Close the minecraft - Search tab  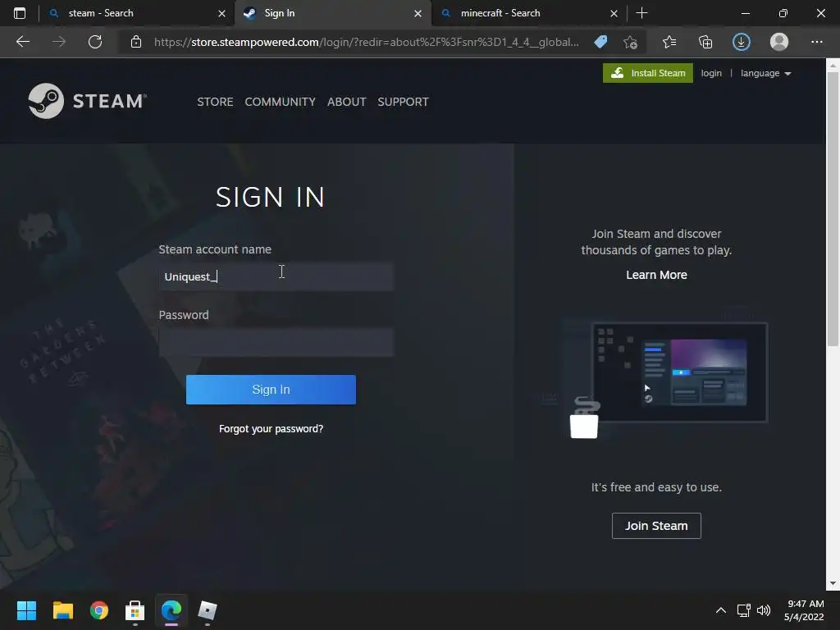click(614, 13)
